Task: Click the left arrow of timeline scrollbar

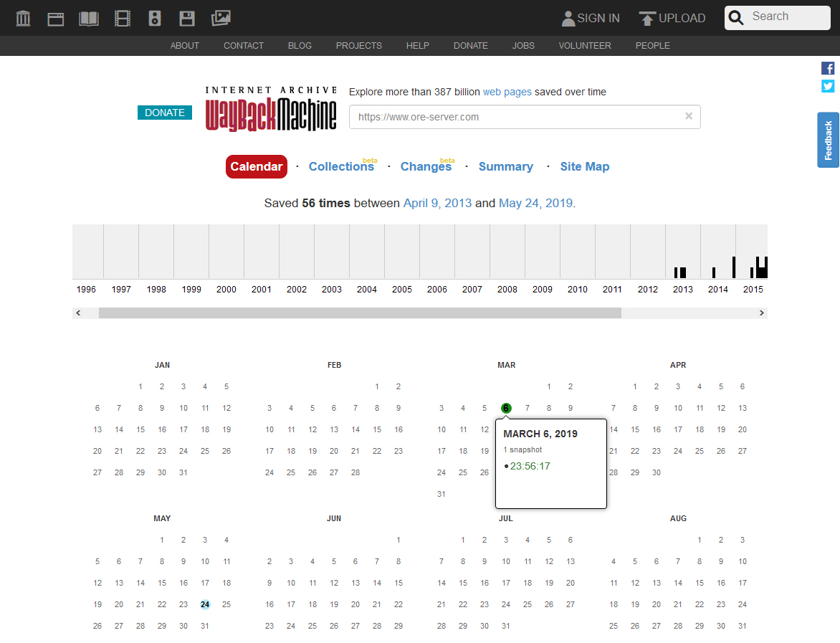Action: (78, 313)
